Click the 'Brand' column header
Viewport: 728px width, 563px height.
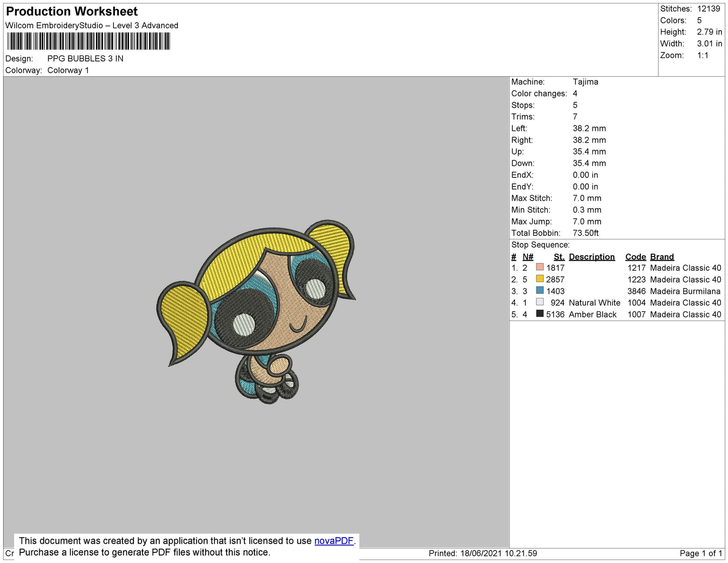pyautogui.click(x=662, y=257)
